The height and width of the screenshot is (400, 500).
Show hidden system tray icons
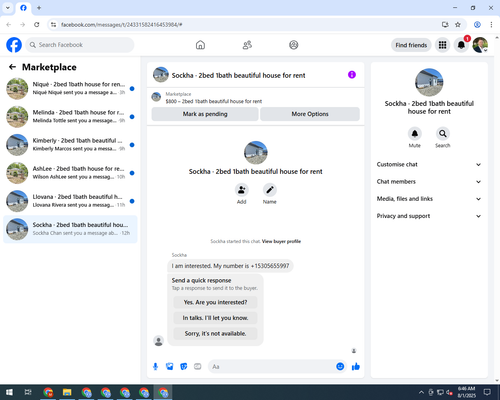coord(421,392)
